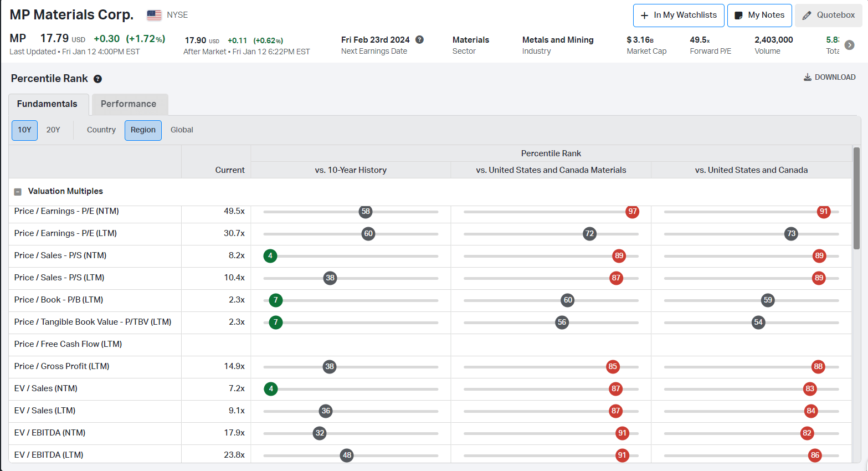
Task: Click the 97 percentile marker on P/E NTM
Action: tap(632, 212)
